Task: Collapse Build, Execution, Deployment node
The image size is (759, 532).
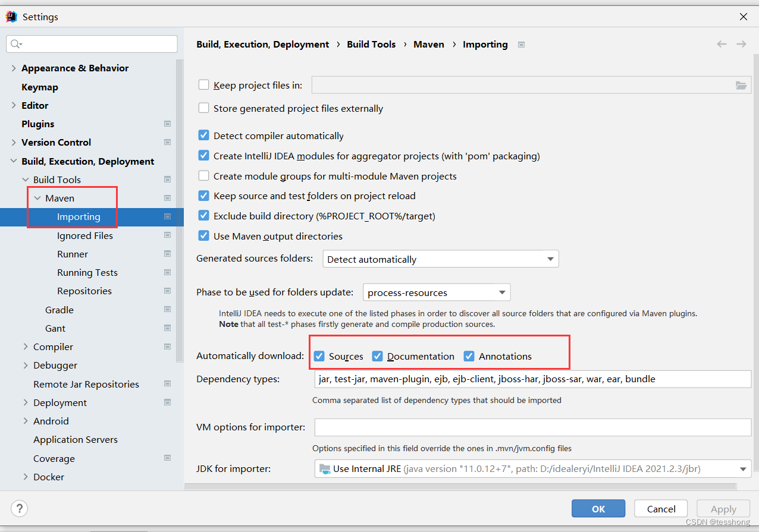Action: pyautogui.click(x=14, y=161)
